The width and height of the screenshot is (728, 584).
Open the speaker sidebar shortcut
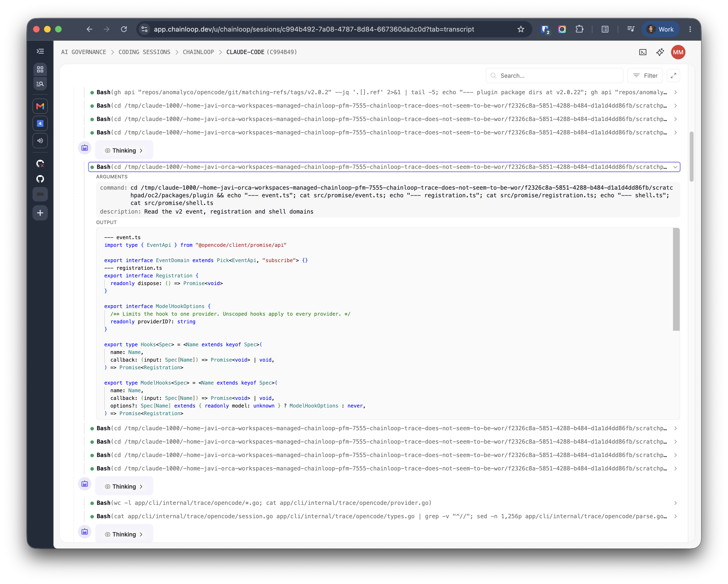[40, 140]
